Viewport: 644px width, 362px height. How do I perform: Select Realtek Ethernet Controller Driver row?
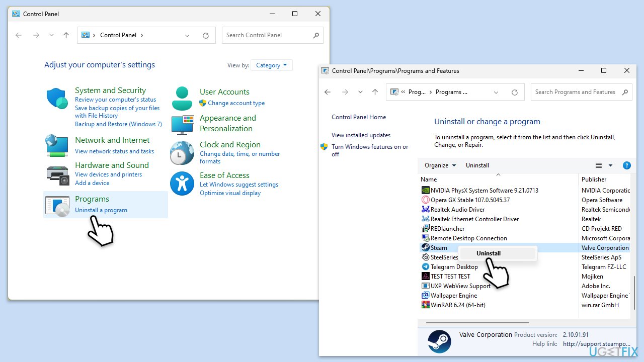coord(525,219)
